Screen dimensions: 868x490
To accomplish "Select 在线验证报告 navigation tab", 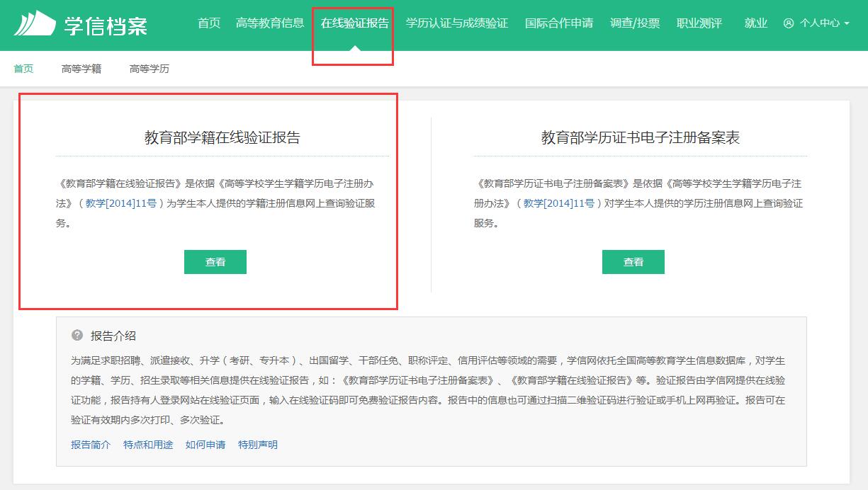I will [355, 23].
